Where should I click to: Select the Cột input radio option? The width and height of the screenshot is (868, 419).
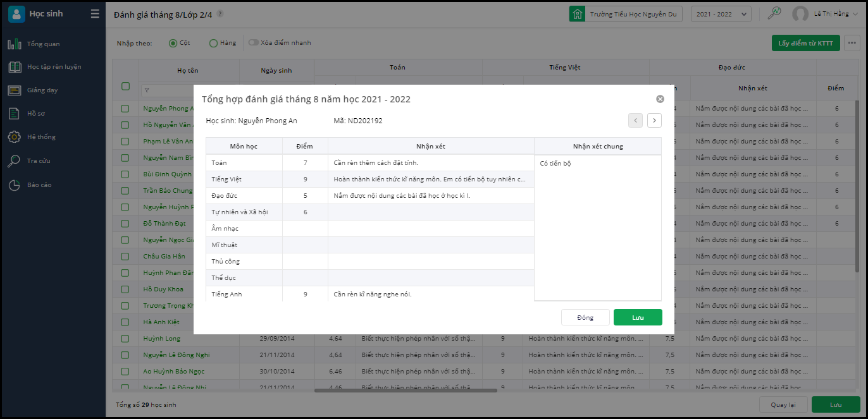(x=173, y=43)
